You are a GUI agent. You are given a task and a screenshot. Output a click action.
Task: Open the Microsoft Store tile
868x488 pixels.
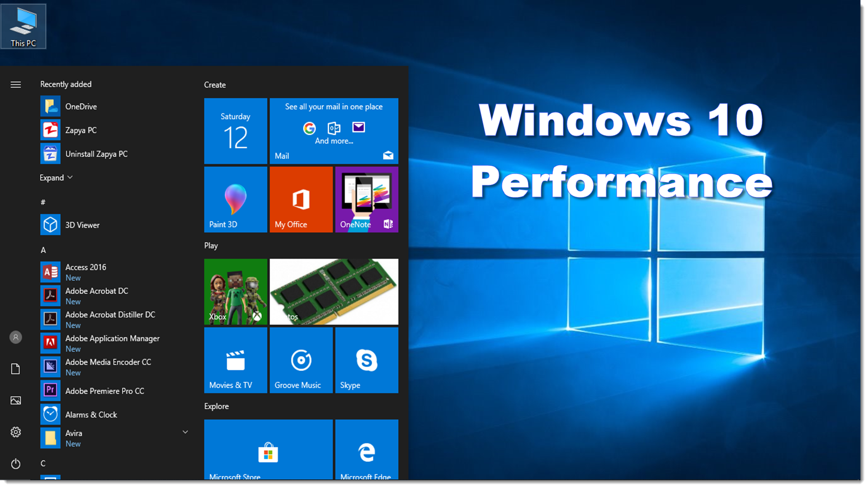coord(269,450)
